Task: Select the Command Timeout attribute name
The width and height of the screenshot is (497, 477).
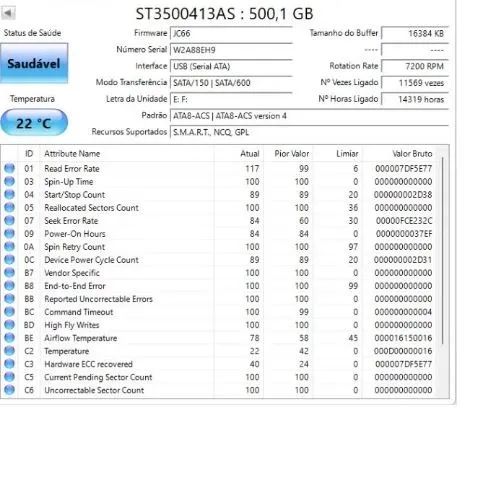Action: (x=79, y=312)
